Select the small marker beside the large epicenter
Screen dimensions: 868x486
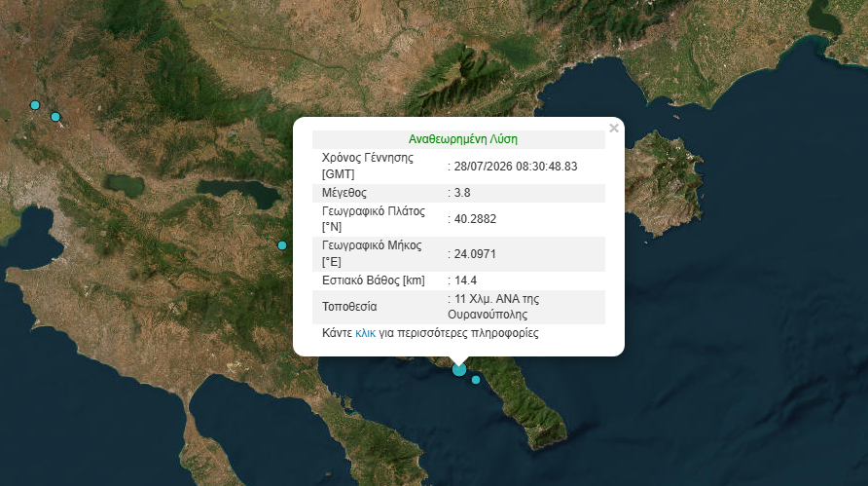(x=476, y=380)
